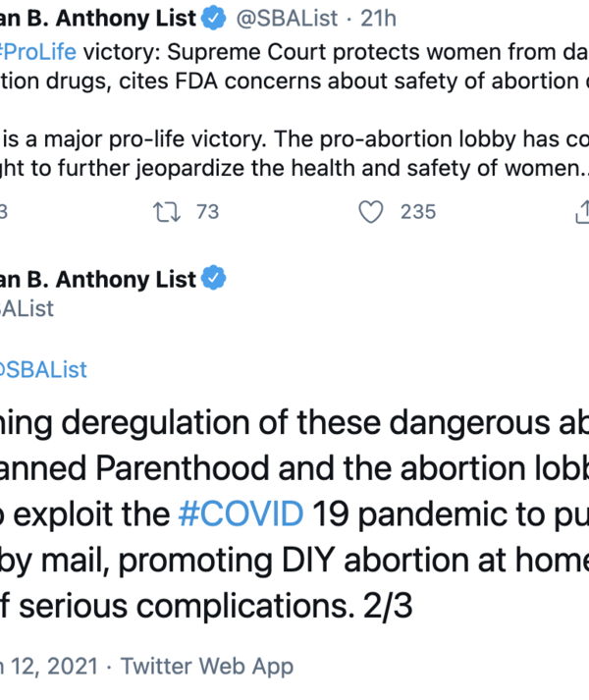589x700 pixels.
Task: Click the main tweet text about DIY abortion
Action: click(x=294, y=560)
